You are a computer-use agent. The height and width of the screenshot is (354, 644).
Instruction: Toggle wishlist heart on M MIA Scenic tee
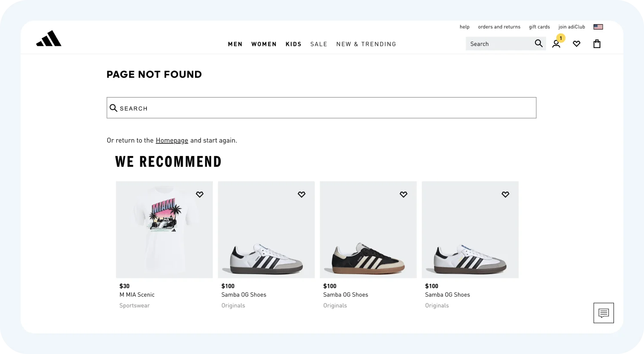(x=200, y=195)
